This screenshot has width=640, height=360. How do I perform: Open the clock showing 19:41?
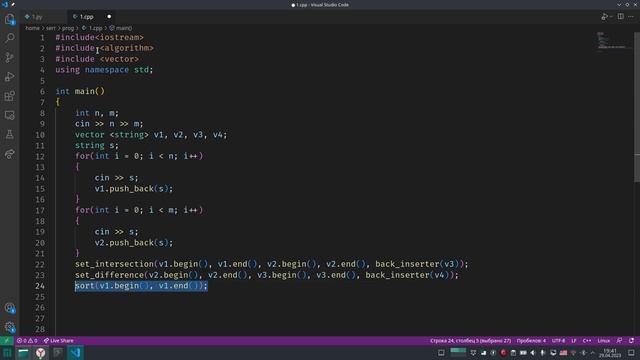[610, 353]
